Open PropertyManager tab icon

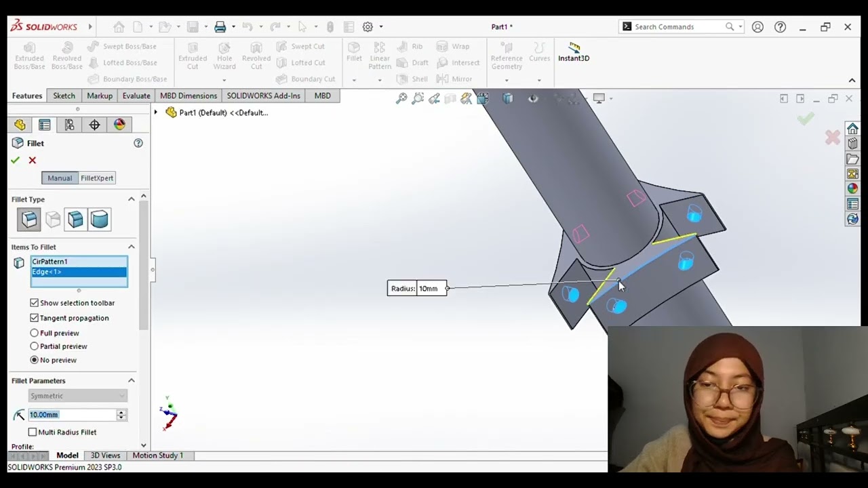(44, 125)
